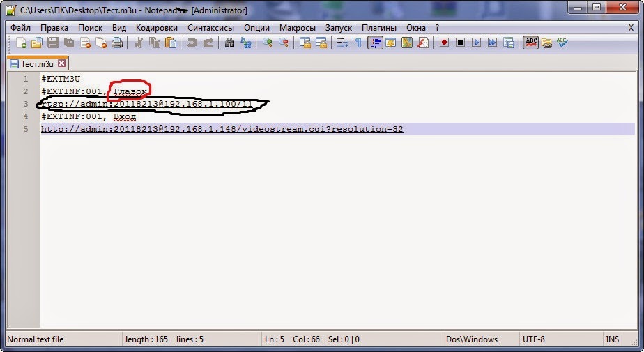Toggle show all characters pilcrow icon

358,43
